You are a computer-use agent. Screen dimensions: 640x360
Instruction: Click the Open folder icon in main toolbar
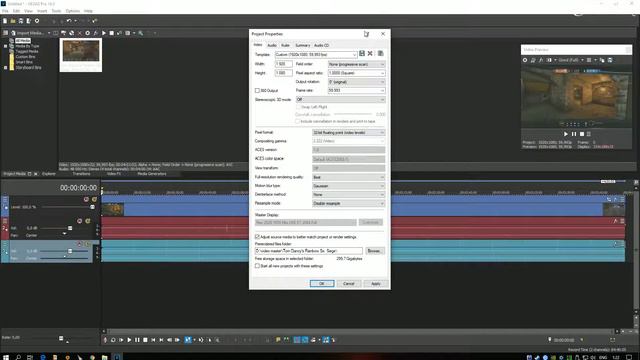(x=13, y=21)
